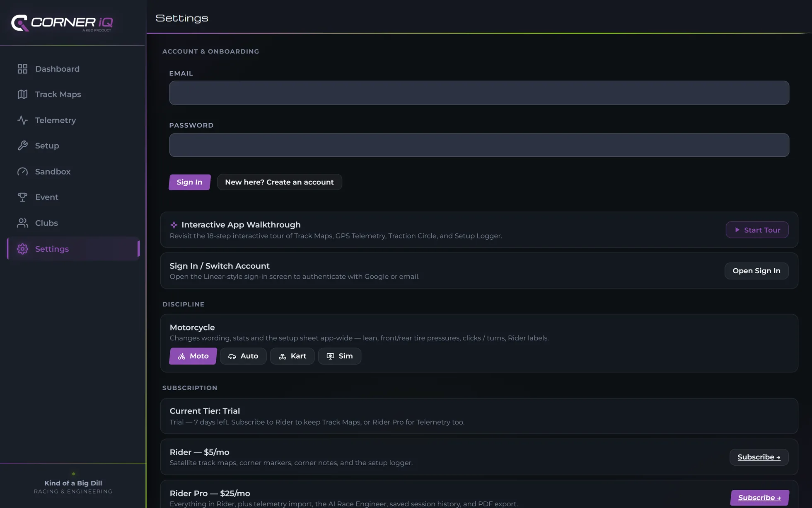Click Current Tier: Trial heading

click(205, 411)
